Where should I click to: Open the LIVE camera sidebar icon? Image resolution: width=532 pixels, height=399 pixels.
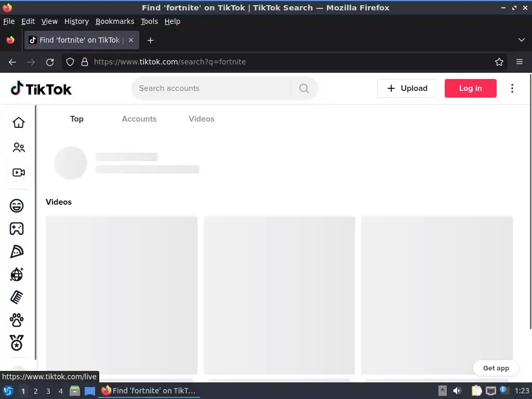pos(19,172)
